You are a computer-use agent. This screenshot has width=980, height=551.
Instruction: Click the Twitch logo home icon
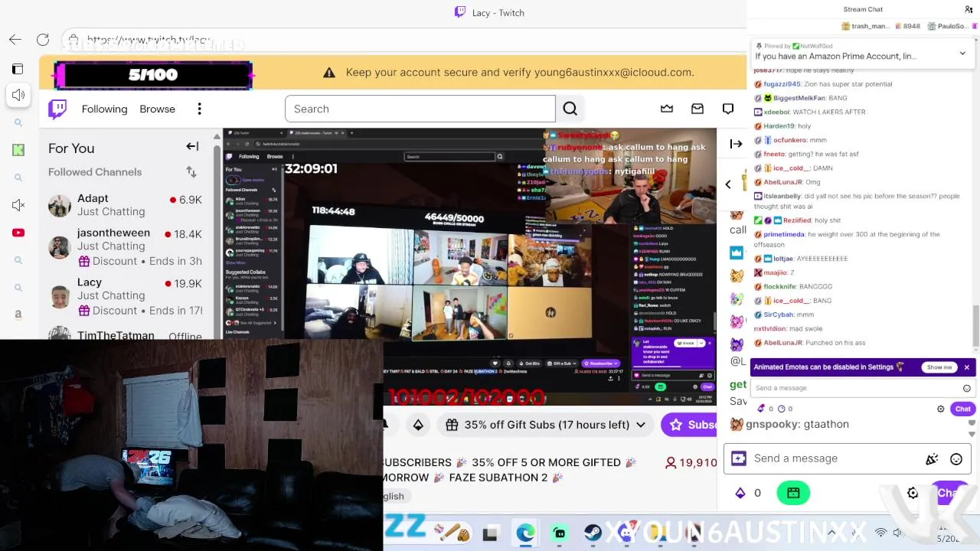pyautogui.click(x=57, y=109)
